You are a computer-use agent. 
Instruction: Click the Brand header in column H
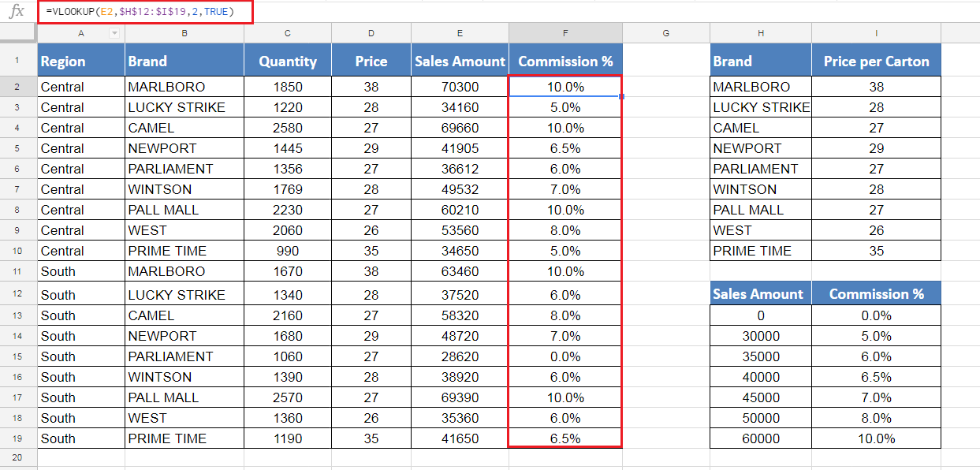click(761, 60)
